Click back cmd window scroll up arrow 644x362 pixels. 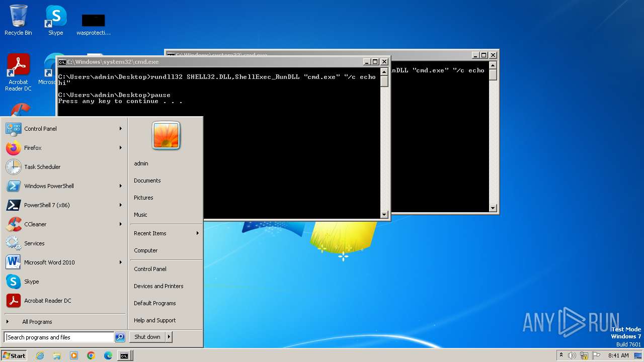point(493,65)
